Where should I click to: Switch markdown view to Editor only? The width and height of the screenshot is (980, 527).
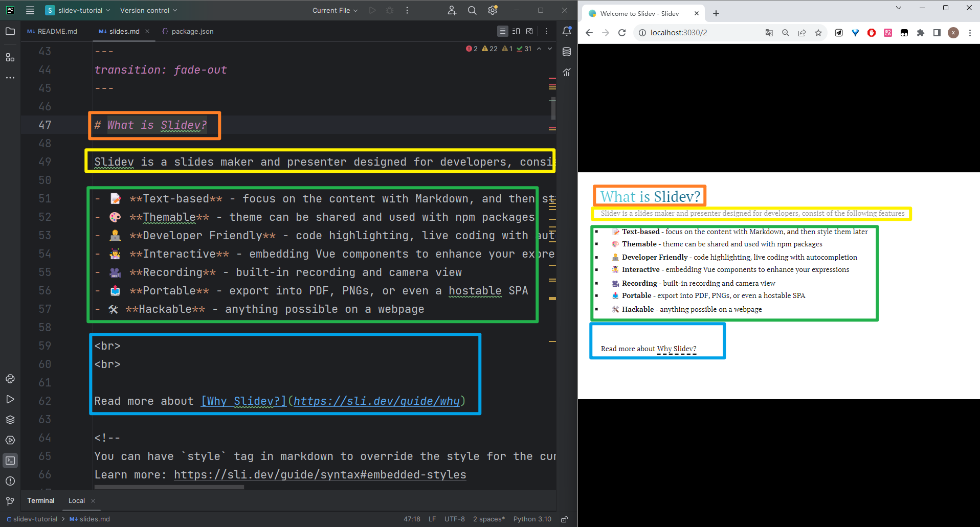[503, 32]
